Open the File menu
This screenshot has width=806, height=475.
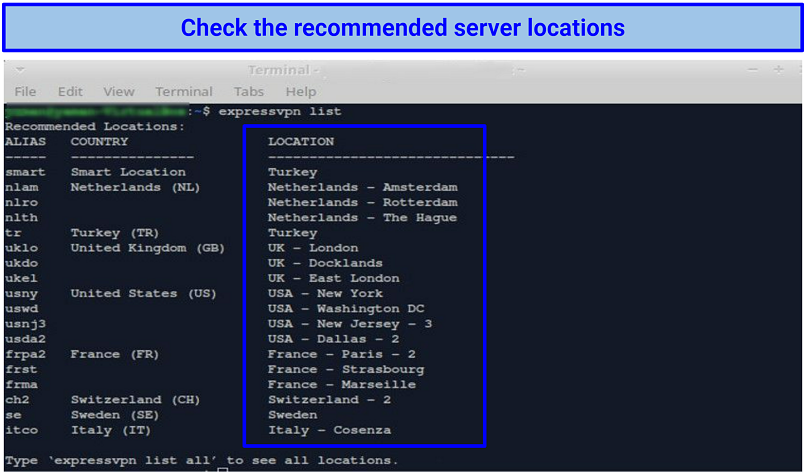tap(25, 92)
